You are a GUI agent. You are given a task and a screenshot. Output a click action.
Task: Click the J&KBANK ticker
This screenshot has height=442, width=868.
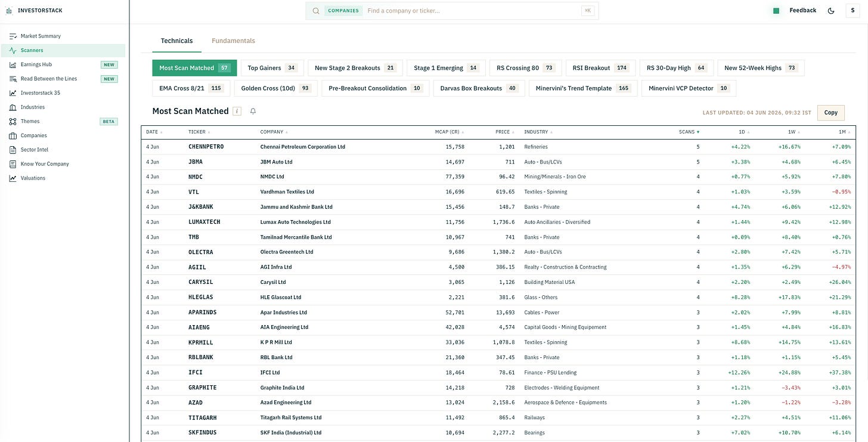(201, 207)
